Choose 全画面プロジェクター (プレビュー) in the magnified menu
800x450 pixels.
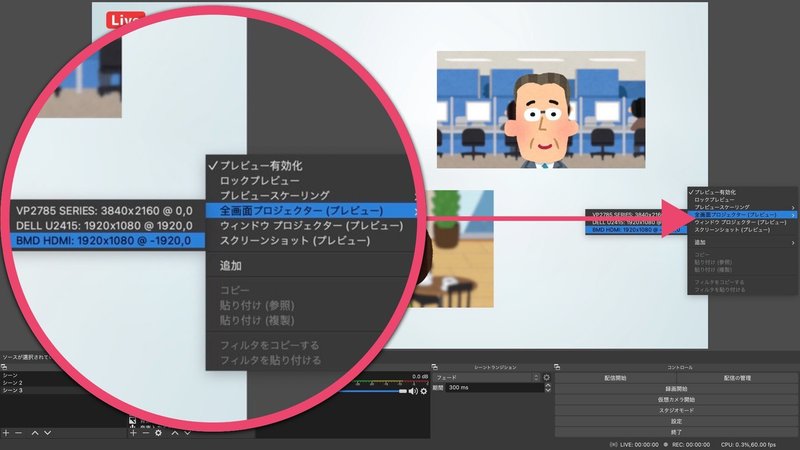[311, 211]
